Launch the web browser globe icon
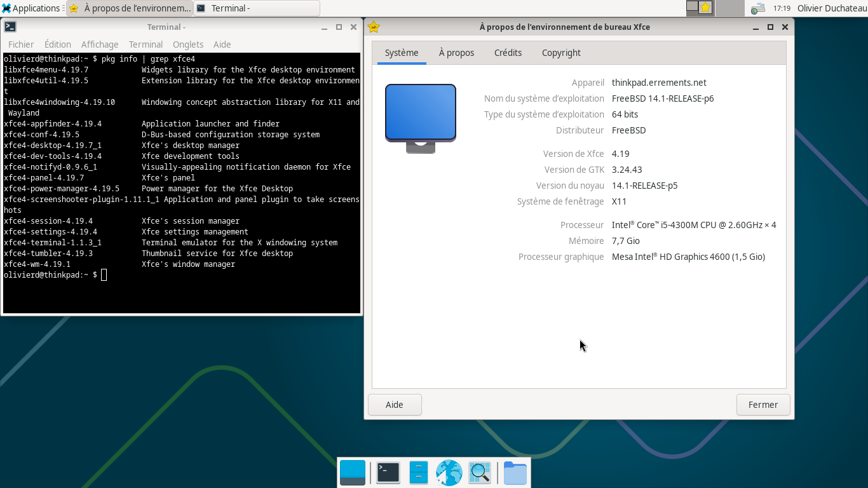Viewport: 868px width, 488px height. click(x=449, y=473)
